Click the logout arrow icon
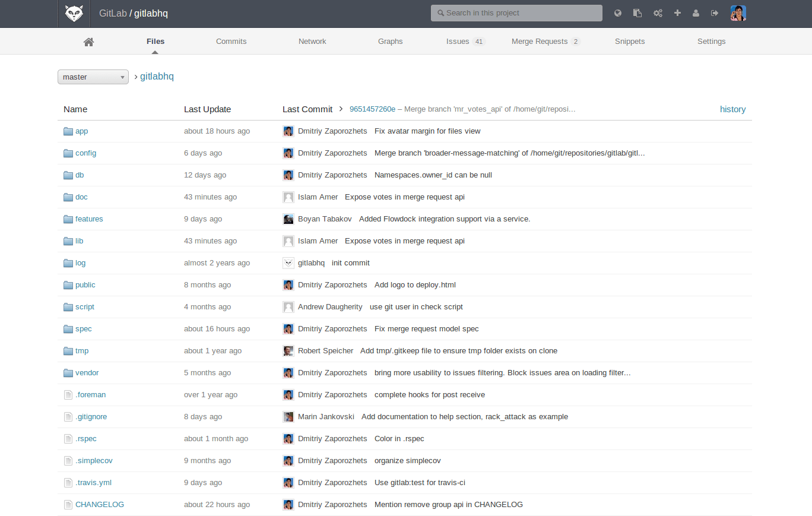This screenshot has width=812, height=516. [715, 13]
